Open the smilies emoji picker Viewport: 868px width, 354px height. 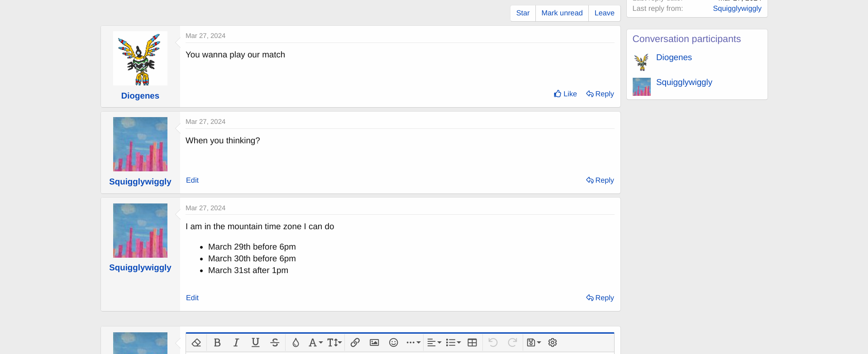tap(394, 343)
